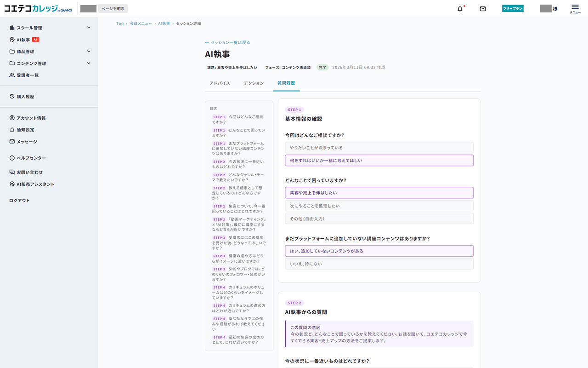The height and width of the screenshot is (368, 588).
Task: Switch to the アクション tab
Action: click(x=253, y=83)
